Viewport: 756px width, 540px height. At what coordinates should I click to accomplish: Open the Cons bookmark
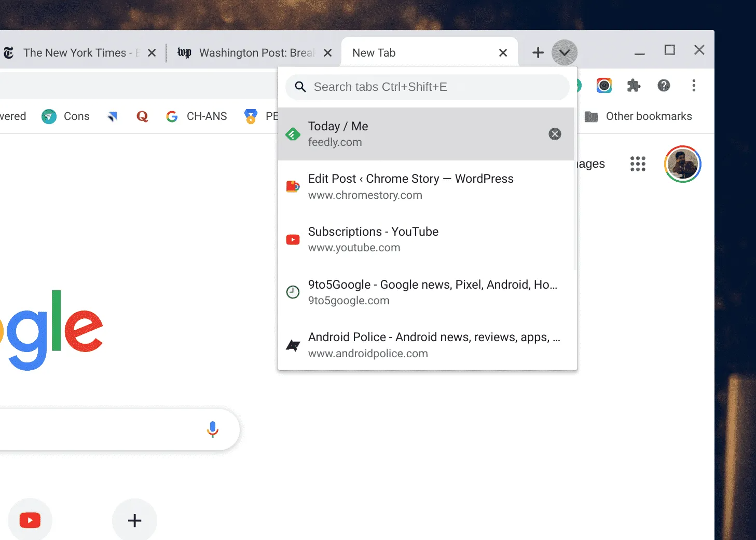click(x=65, y=116)
